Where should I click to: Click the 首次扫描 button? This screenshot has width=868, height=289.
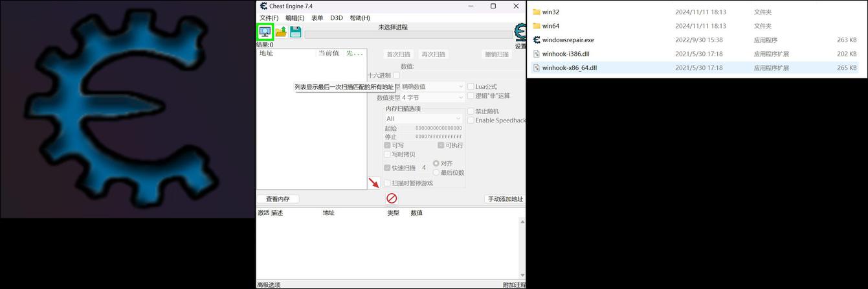pyautogui.click(x=398, y=54)
